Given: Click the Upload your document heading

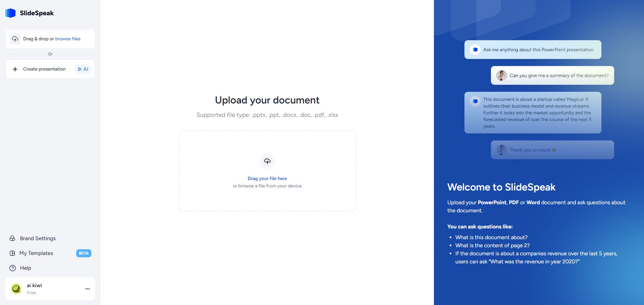Looking at the screenshot, I should click(267, 100).
